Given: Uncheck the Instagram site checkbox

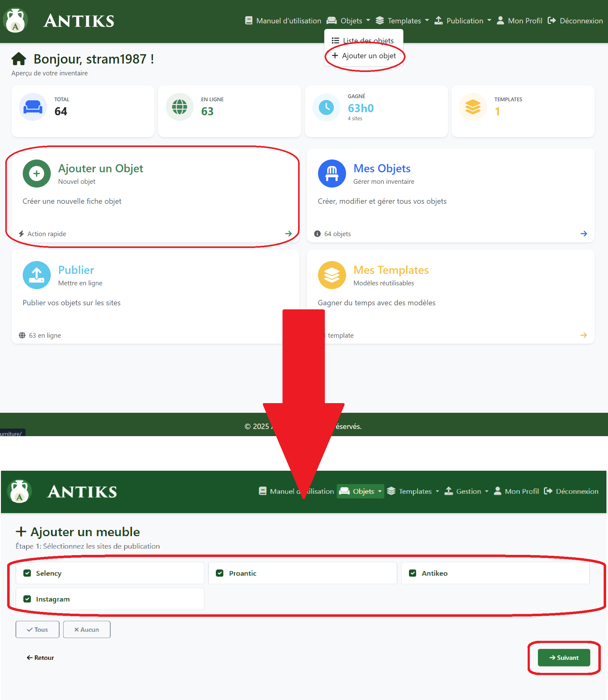Looking at the screenshot, I should click(27, 599).
